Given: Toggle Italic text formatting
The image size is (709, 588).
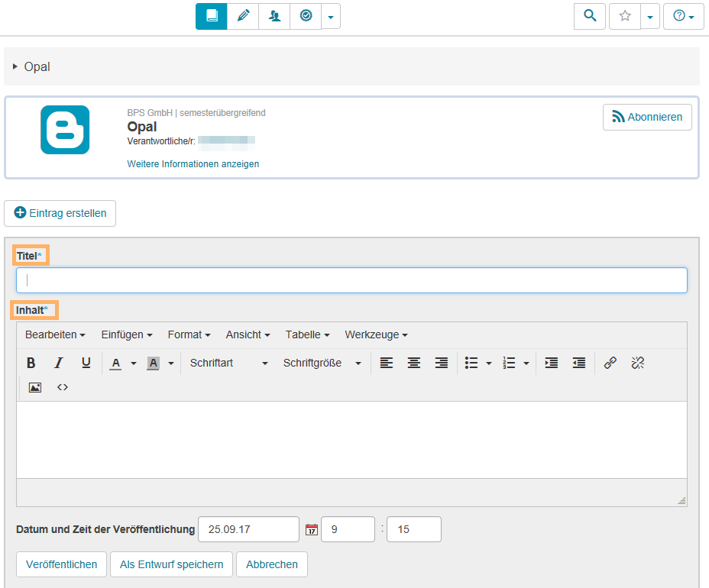Looking at the screenshot, I should click(58, 363).
